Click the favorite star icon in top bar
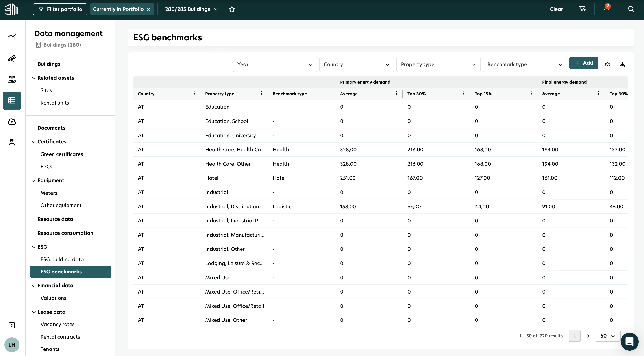Screen dimensions: 644x356 pyautogui.click(x=232, y=9)
